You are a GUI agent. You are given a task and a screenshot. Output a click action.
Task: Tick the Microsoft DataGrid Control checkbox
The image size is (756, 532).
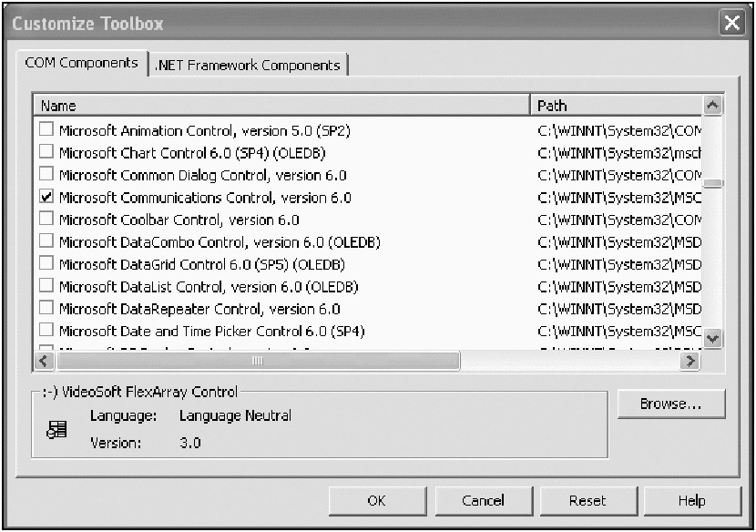(46, 264)
